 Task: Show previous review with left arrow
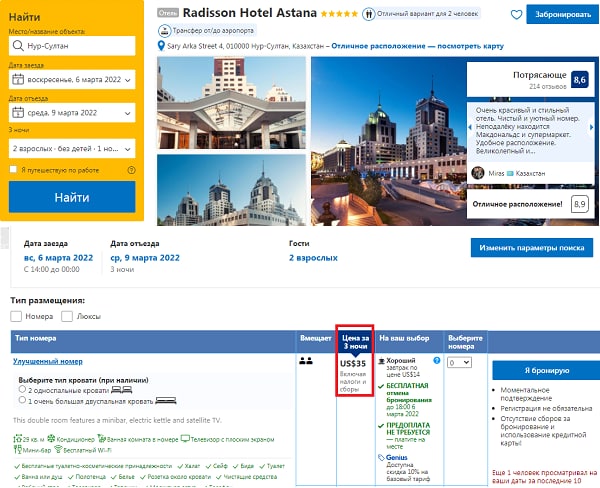[470, 127]
